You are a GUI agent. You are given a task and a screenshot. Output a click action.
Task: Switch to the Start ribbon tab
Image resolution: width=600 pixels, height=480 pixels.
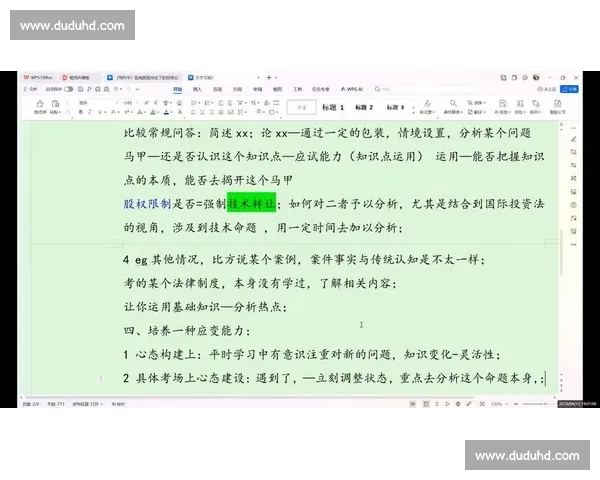pyautogui.click(x=178, y=89)
